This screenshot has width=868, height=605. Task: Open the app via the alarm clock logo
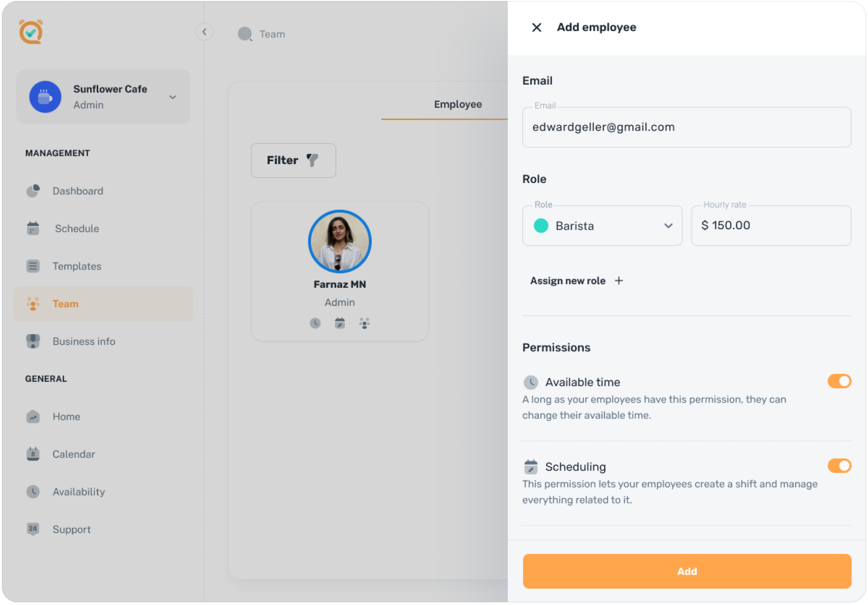point(31,33)
